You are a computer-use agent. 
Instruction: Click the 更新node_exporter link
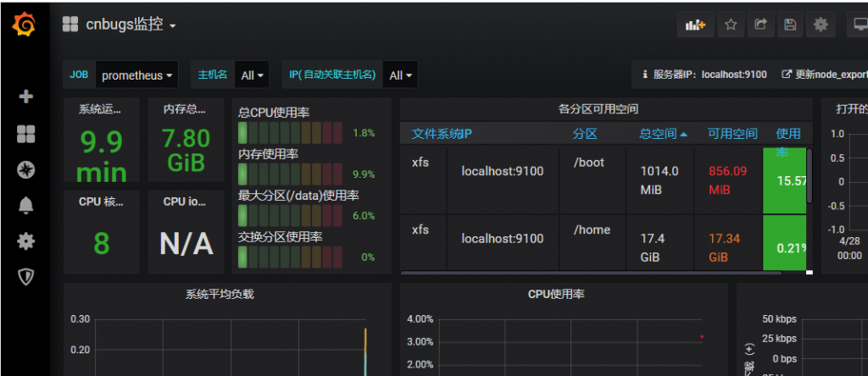pyautogui.click(x=824, y=75)
